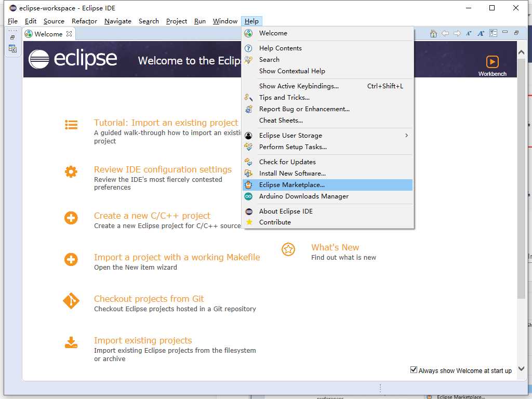Click the download icon for Import existing projects
The image size is (532, 399).
(71, 343)
